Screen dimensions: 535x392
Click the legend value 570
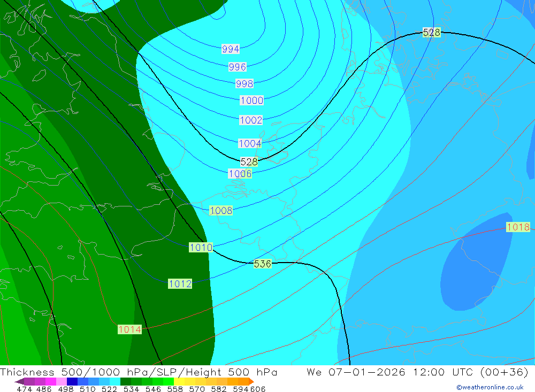click(196, 389)
